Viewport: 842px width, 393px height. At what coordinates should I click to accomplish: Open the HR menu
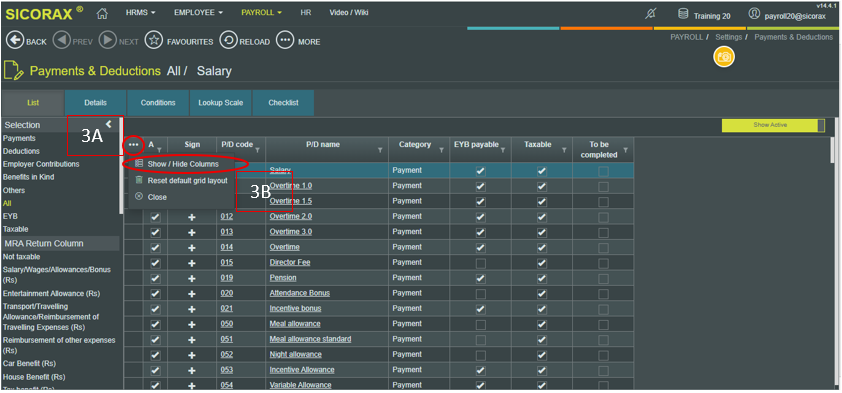tap(306, 12)
